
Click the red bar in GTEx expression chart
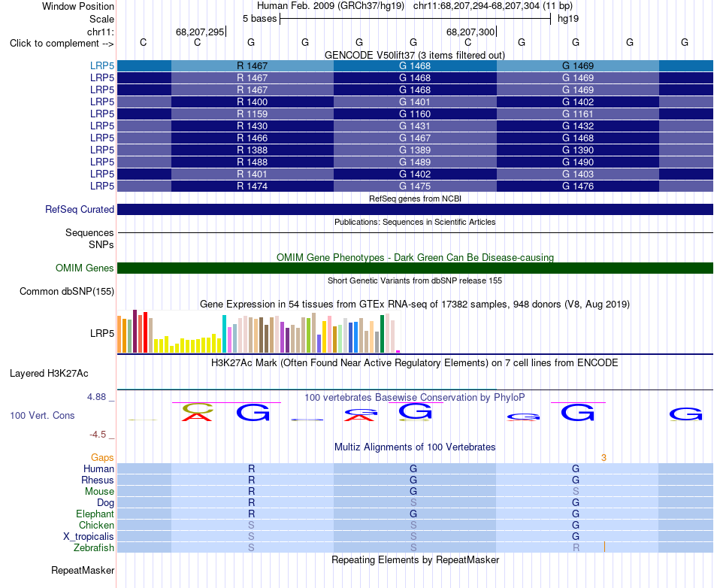[145, 332]
